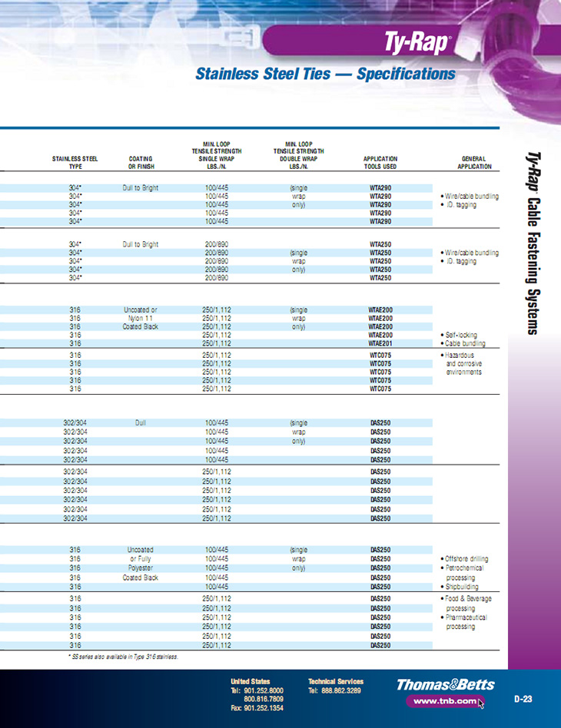Select the "Petrochemical" application bullet
561x728 pixels.
coord(462,568)
